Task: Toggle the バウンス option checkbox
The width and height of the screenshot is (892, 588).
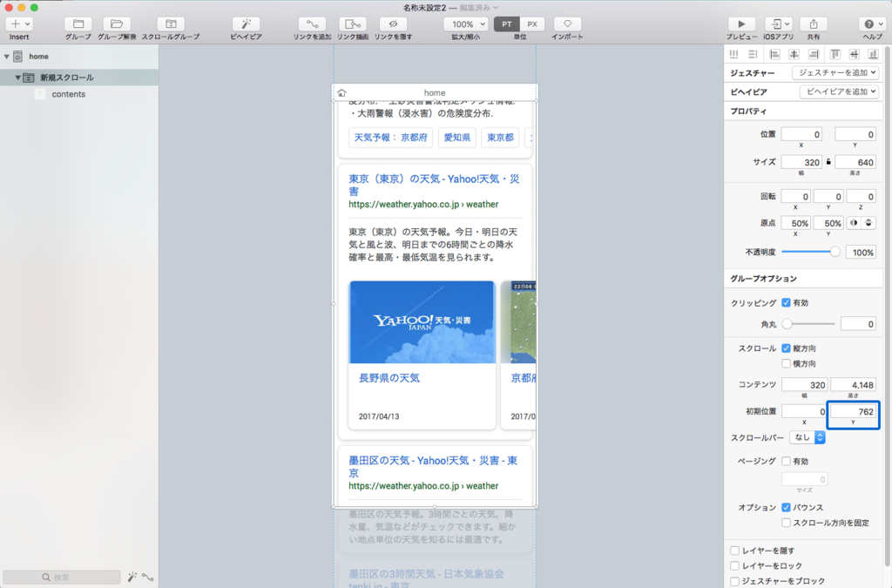Action: tap(786, 507)
